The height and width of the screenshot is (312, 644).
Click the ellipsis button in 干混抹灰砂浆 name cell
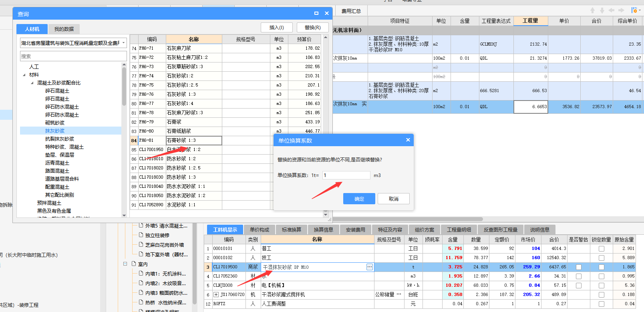(x=369, y=267)
